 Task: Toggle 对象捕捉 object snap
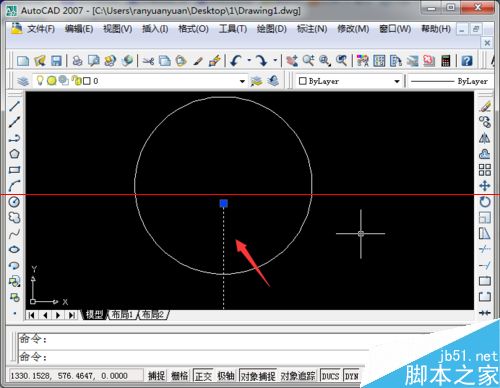258,376
